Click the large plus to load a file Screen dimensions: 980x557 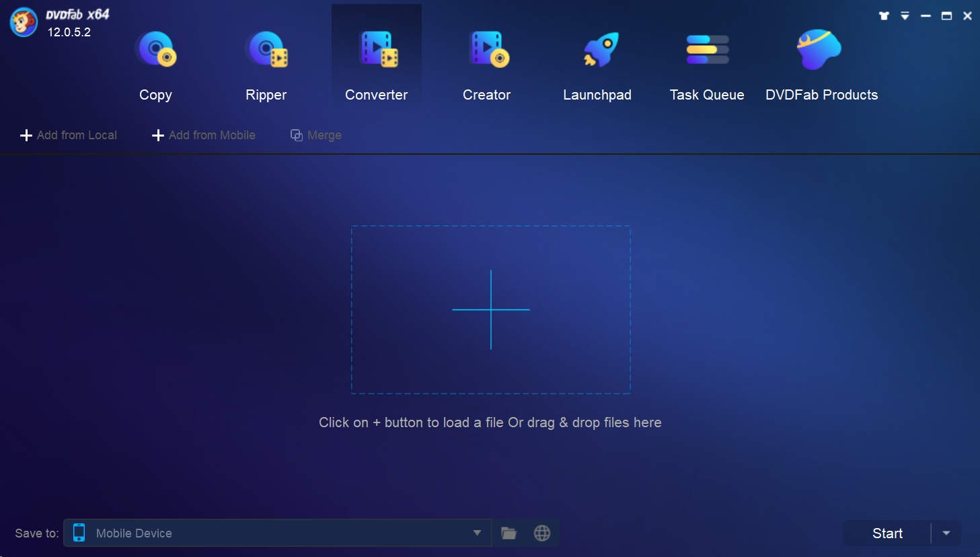[x=491, y=309]
